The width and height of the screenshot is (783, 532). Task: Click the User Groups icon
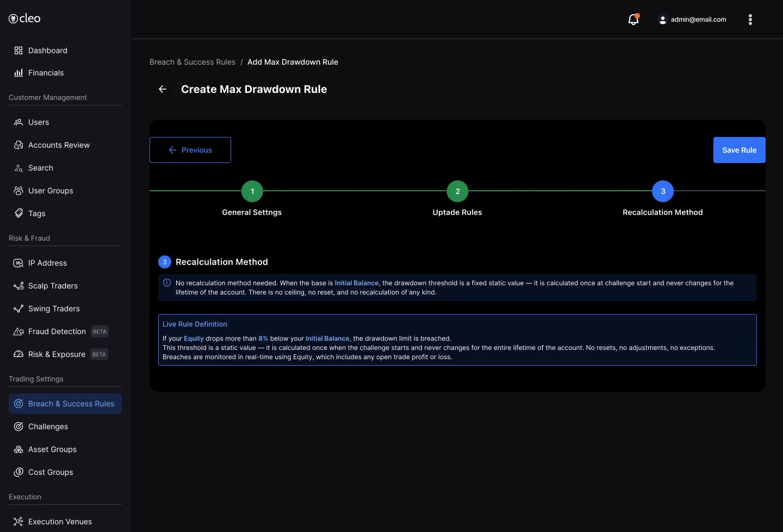(18, 191)
